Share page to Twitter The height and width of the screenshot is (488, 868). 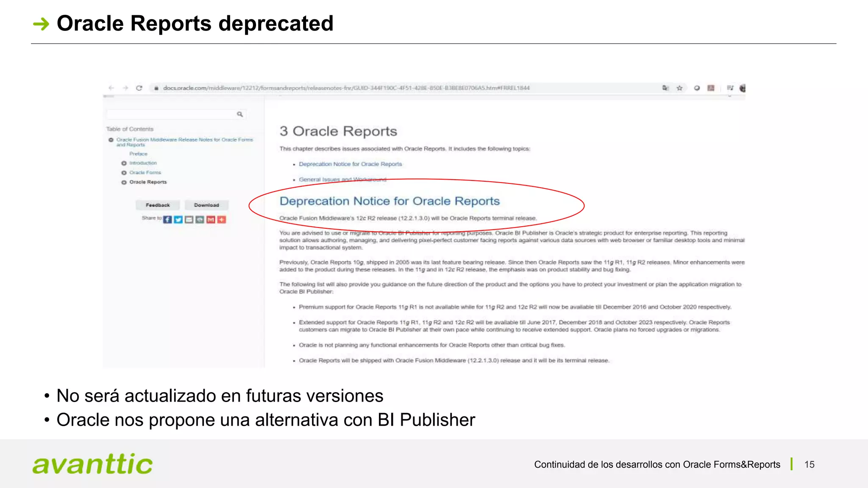click(178, 219)
